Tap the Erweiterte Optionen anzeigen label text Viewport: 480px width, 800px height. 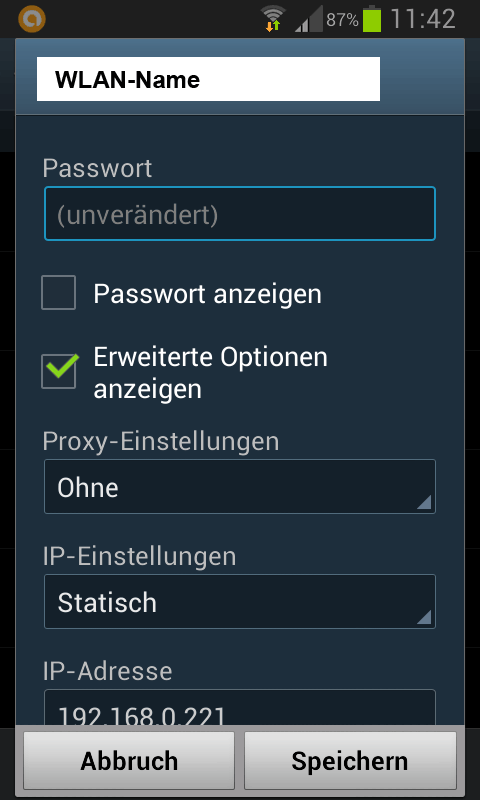point(210,373)
